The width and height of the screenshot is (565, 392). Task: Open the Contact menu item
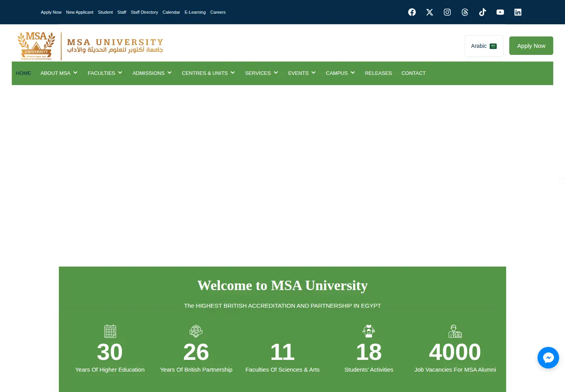pyautogui.click(x=414, y=73)
